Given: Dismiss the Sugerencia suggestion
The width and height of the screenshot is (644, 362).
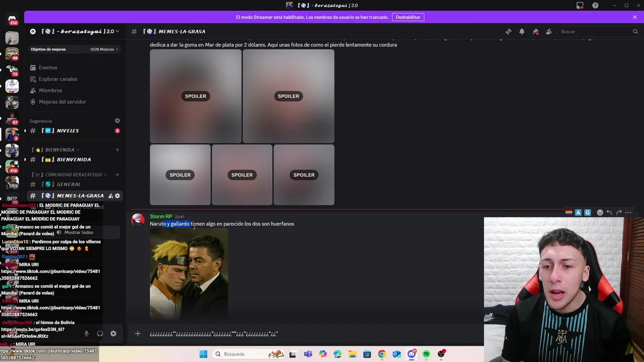Looking at the screenshot, I should point(117,121).
